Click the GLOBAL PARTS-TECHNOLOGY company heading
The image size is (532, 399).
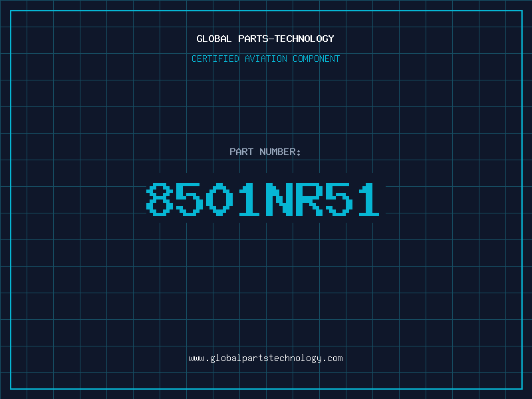[x=265, y=39]
